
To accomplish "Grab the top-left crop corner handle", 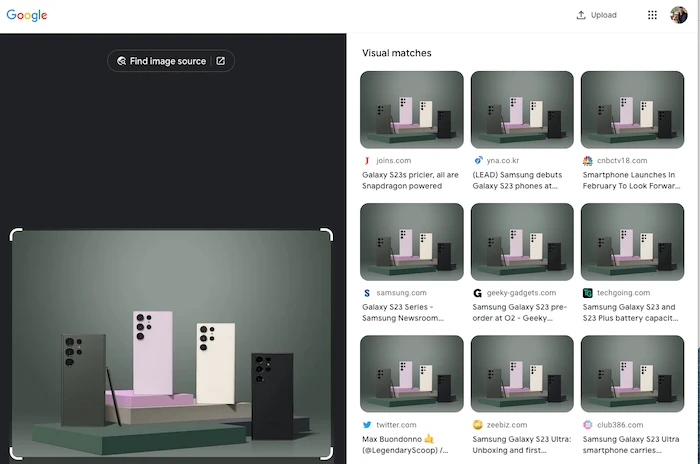I will pos(15,234).
